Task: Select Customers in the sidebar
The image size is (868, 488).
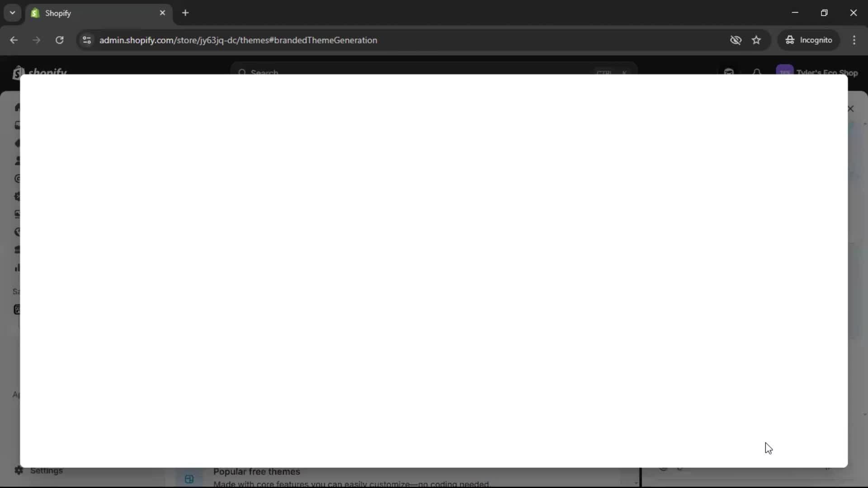Action: click(x=18, y=161)
